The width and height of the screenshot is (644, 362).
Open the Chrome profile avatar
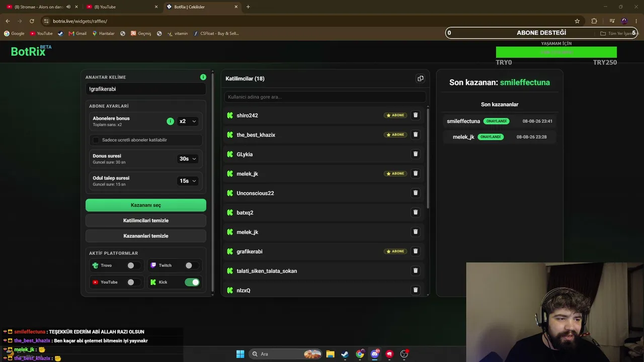click(624, 21)
